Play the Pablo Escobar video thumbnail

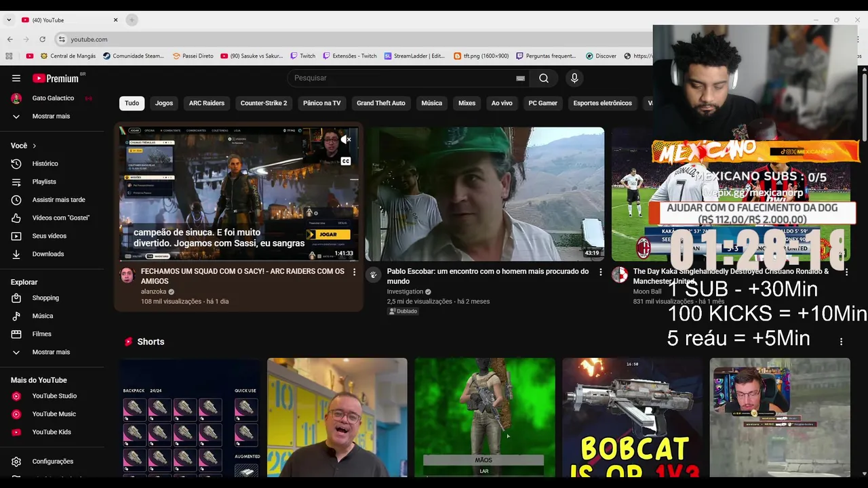(485, 194)
